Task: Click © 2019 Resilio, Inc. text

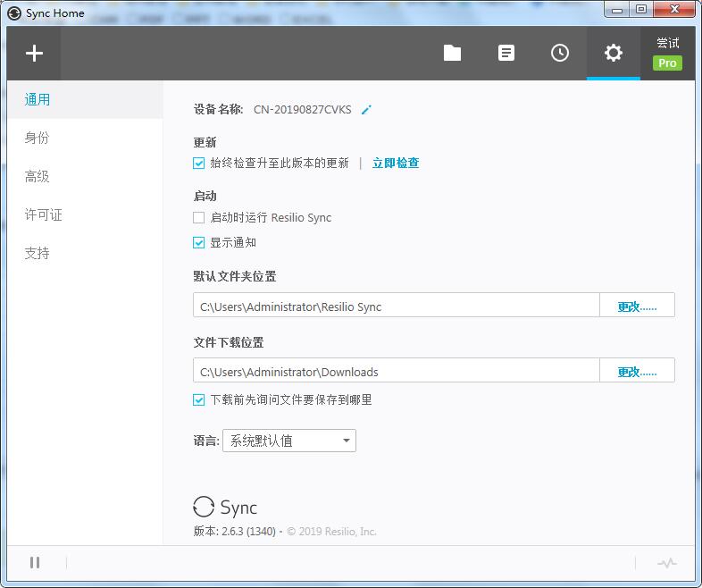Action: pos(331,532)
